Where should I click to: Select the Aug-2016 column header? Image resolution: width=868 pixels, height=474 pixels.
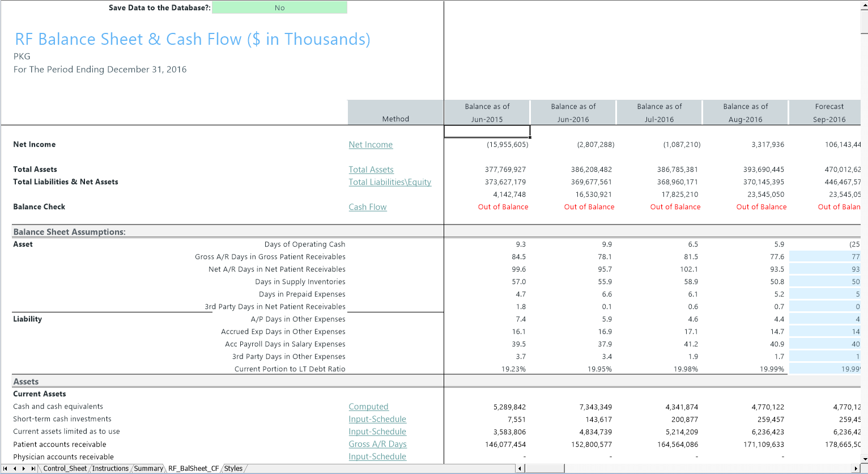746,112
